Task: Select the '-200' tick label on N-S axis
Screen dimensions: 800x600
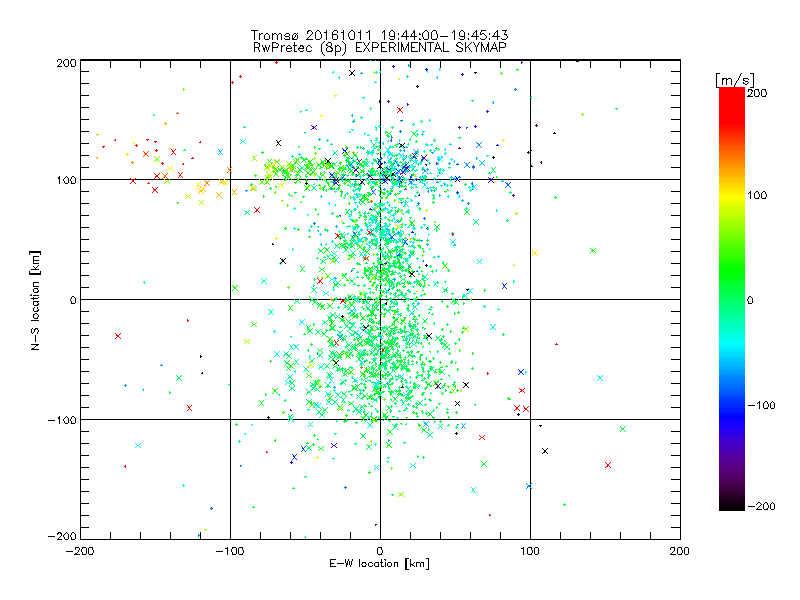Action: [x=63, y=536]
